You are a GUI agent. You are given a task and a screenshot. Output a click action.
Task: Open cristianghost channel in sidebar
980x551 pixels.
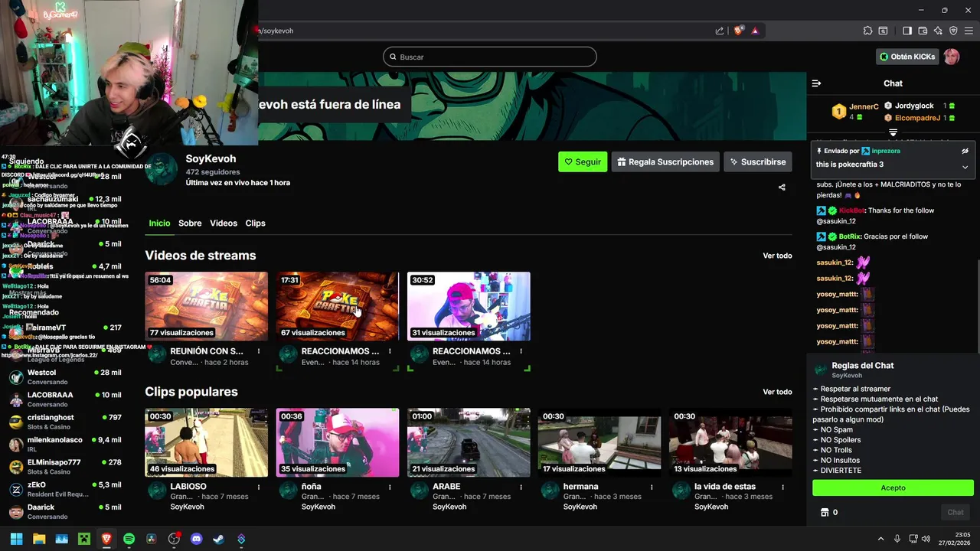point(65,422)
